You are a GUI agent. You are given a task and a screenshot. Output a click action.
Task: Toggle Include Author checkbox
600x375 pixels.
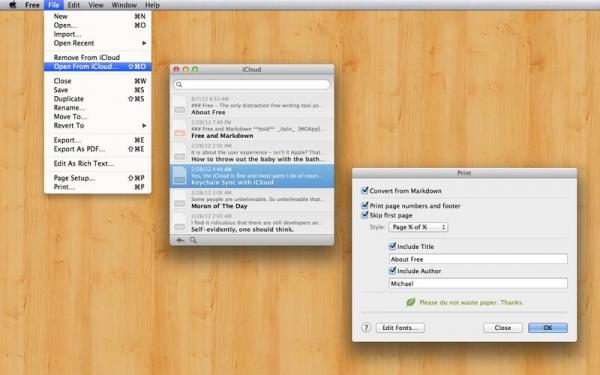click(392, 271)
